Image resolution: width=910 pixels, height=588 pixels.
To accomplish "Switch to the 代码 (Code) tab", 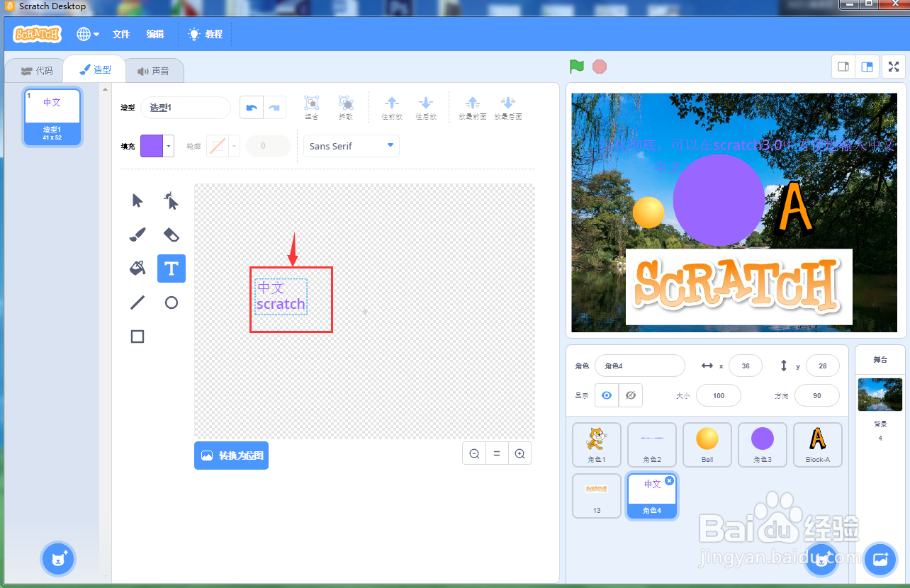I will [35, 69].
